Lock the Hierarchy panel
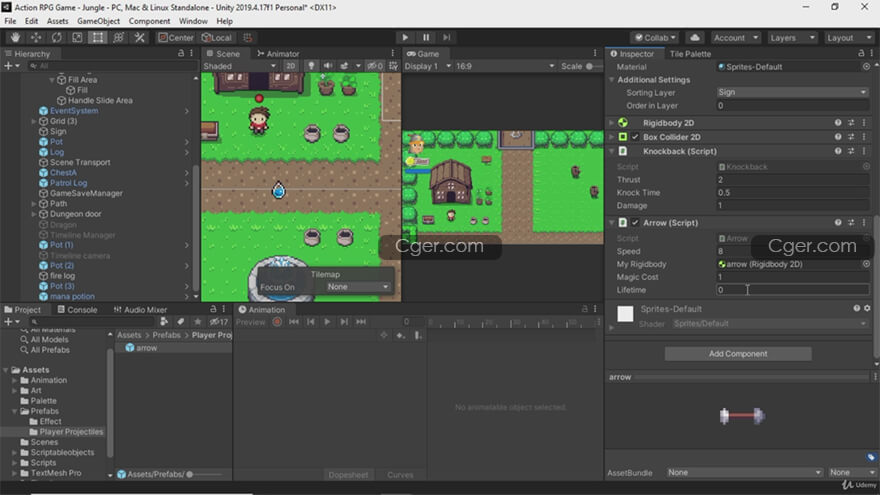The image size is (880, 495). [x=181, y=53]
